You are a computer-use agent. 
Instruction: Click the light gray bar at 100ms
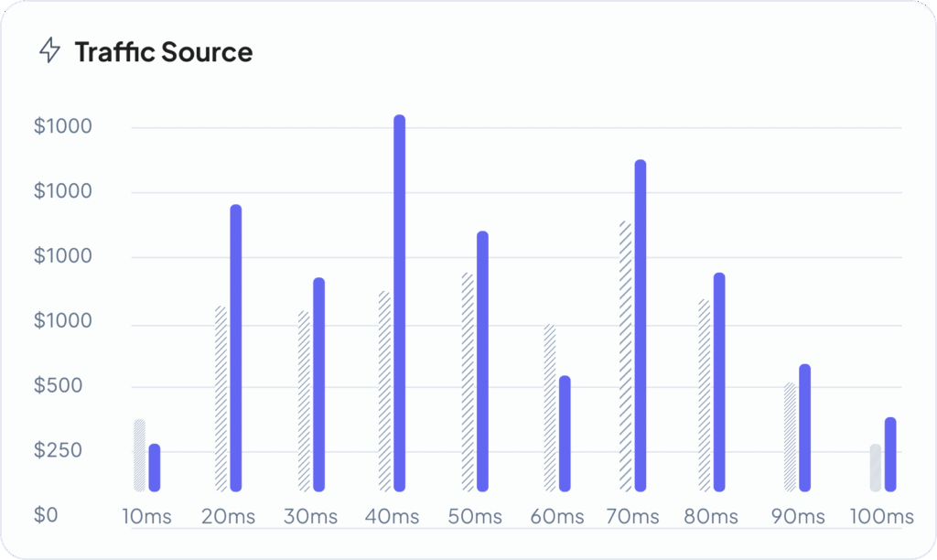(876, 467)
